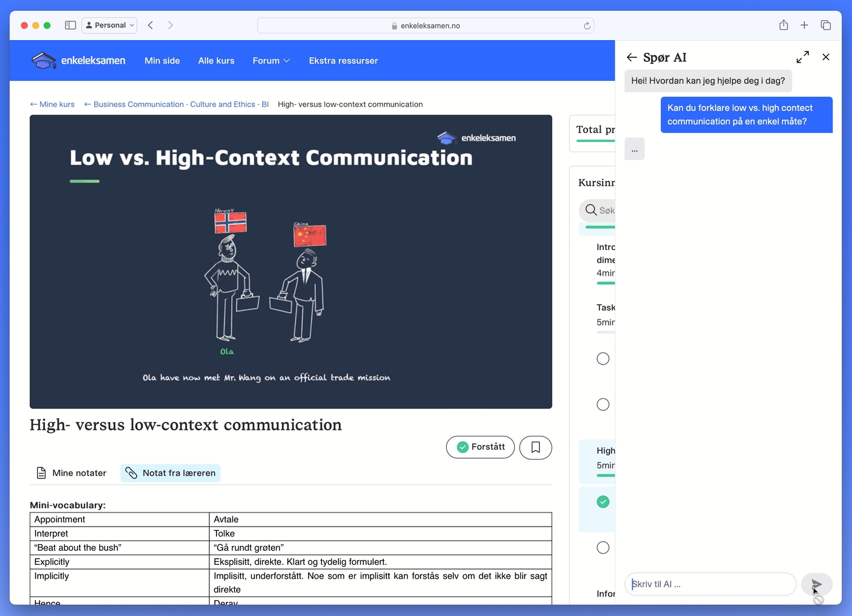Click the enkeleksamen logo in header
Image resolution: width=852 pixels, height=616 pixels.
coord(79,61)
